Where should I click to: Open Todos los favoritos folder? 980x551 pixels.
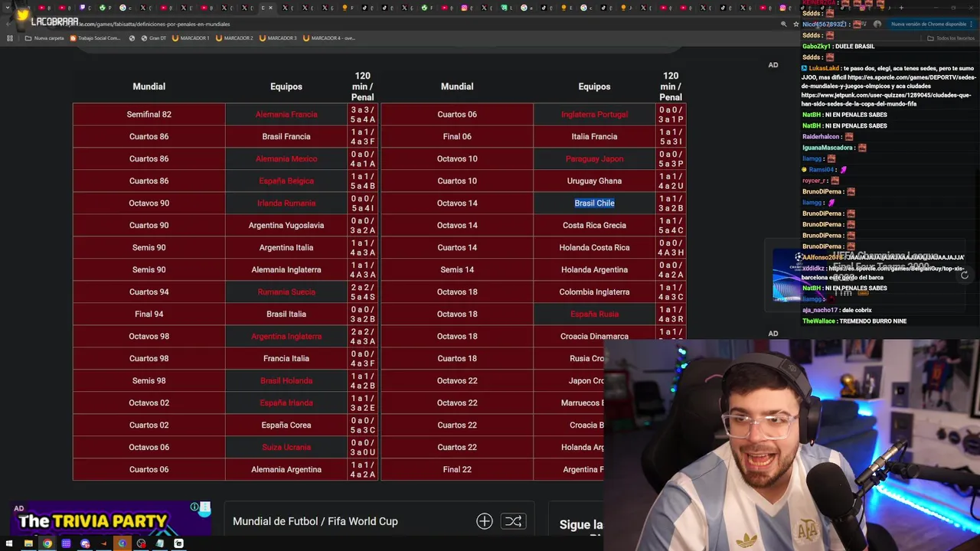[951, 37]
